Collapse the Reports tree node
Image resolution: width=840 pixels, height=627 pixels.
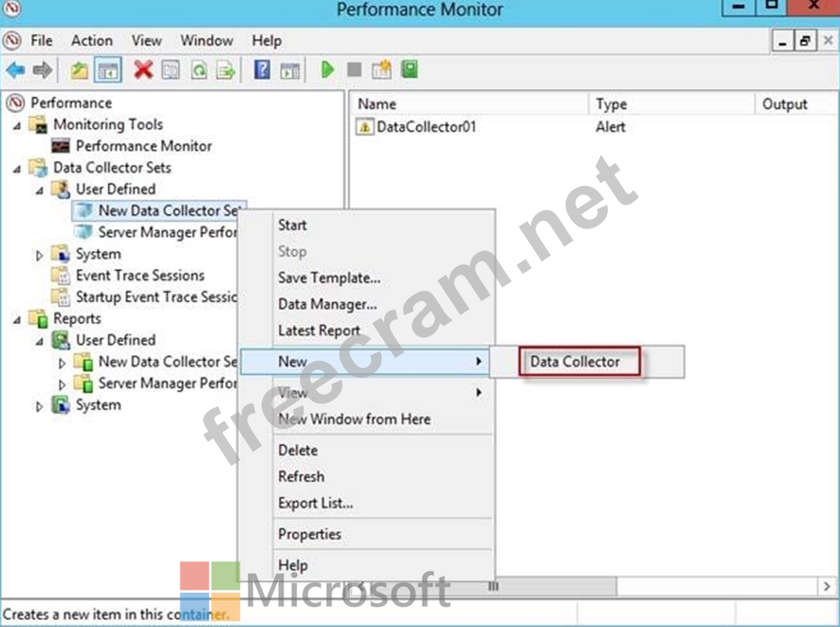[17, 320]
